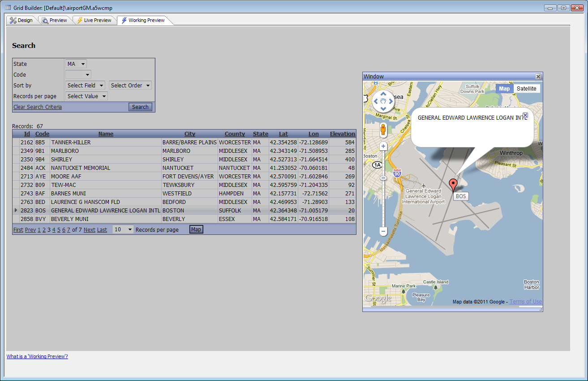Sort grid by Name column header

click(106, 134)
